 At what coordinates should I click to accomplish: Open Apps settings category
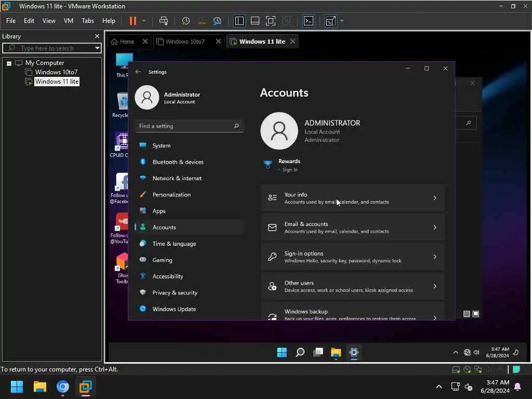[x=189, y=211]
